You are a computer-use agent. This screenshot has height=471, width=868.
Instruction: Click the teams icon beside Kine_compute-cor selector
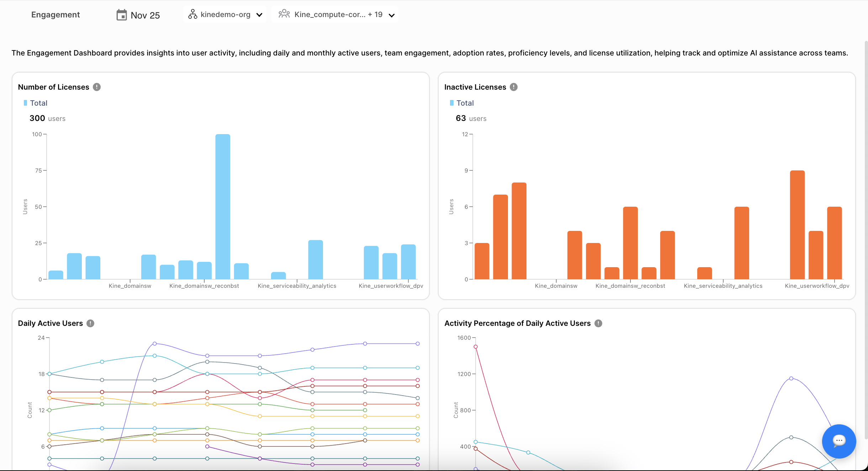[x=284, y=14]
